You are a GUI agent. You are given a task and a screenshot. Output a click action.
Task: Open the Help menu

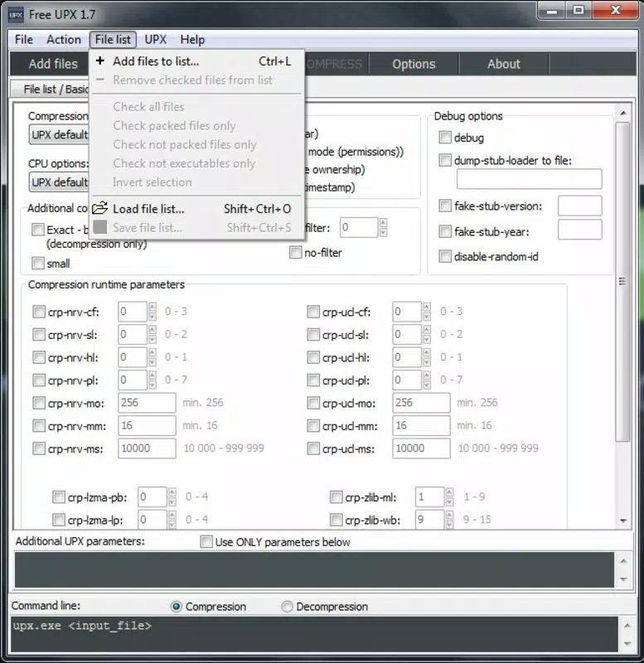coord(192,39)
